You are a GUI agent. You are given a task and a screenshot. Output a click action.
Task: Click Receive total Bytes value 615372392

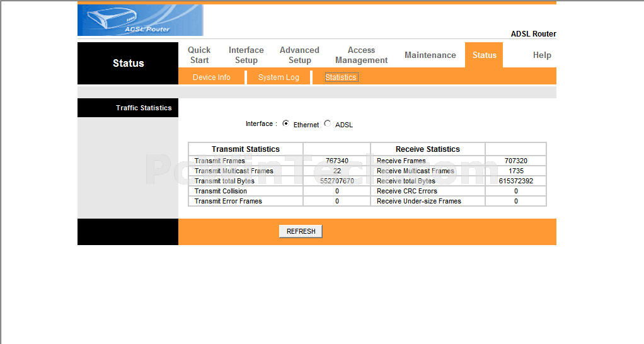[516, 181]
